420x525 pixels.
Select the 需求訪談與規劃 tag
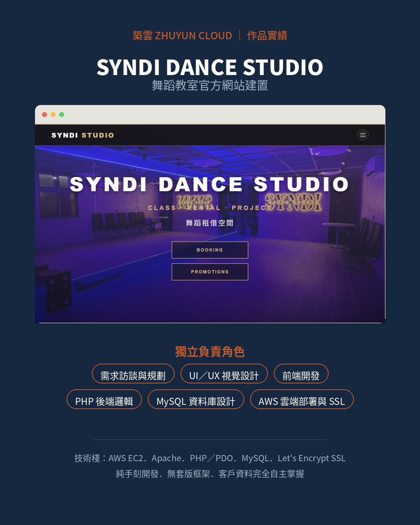tap(133, 374)
